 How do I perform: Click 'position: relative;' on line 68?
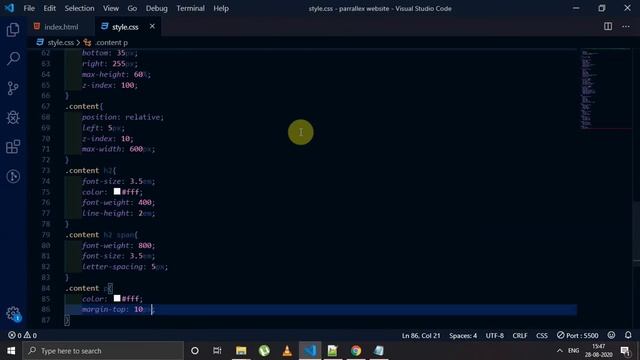[x=123, y=117]
